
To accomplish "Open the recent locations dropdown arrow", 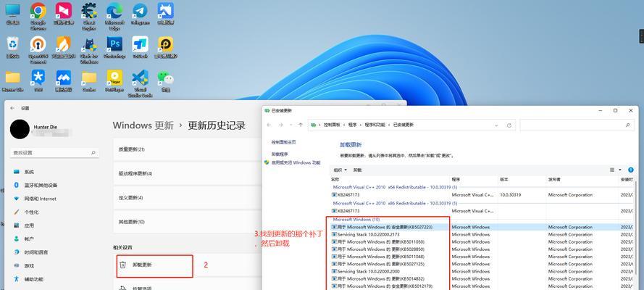I will pyautogui.click(x=290, y=125).
